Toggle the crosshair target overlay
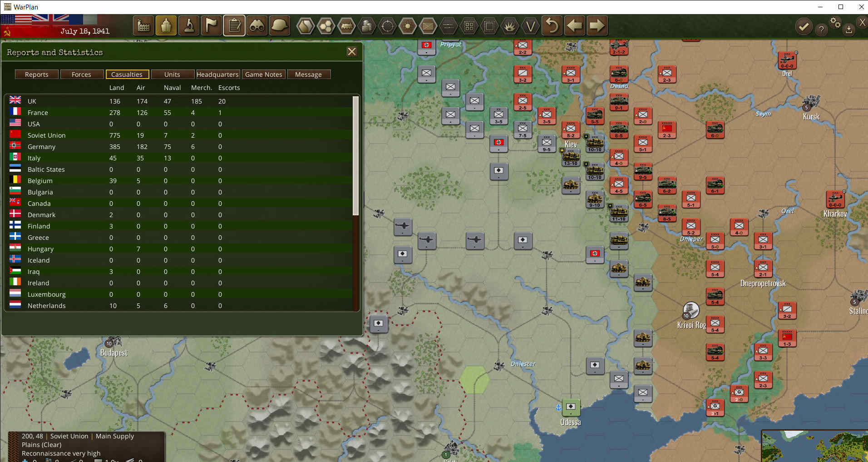The height and width of the screenshot is (462, 868). pyautogui.click(x=387, y=26)
